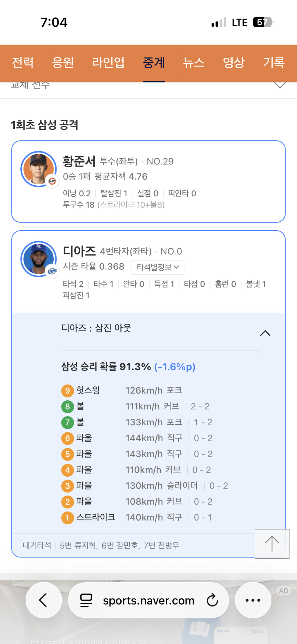Reload the sports.naver.com page
297x644 pixels.
(x=212, y=600)
